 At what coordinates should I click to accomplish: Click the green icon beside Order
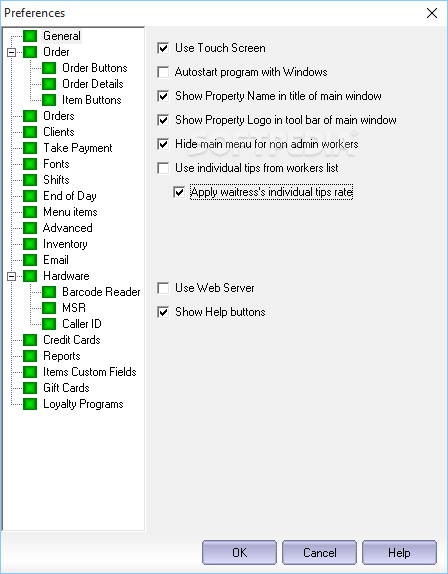tap(30, 52)
